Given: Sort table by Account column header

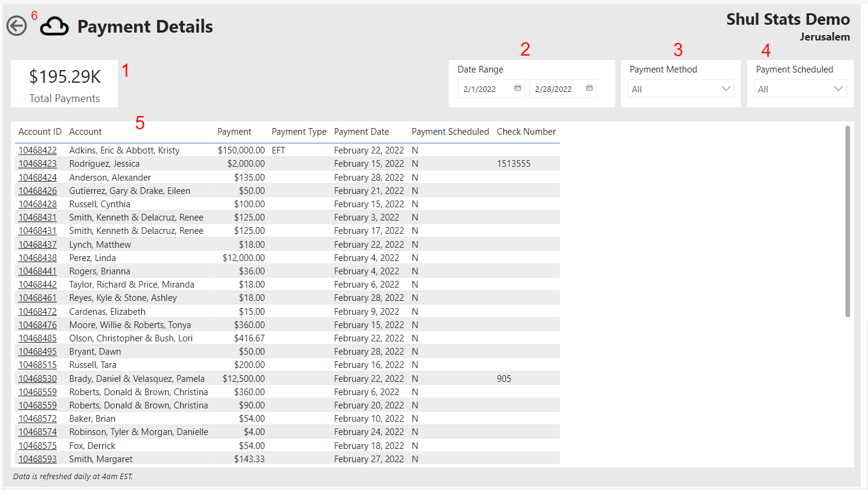Looking at the screenshot, I should [85, 131].
